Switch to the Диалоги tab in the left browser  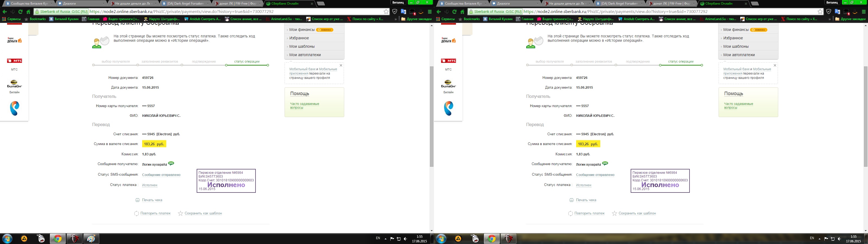click(x=71, y=3)
